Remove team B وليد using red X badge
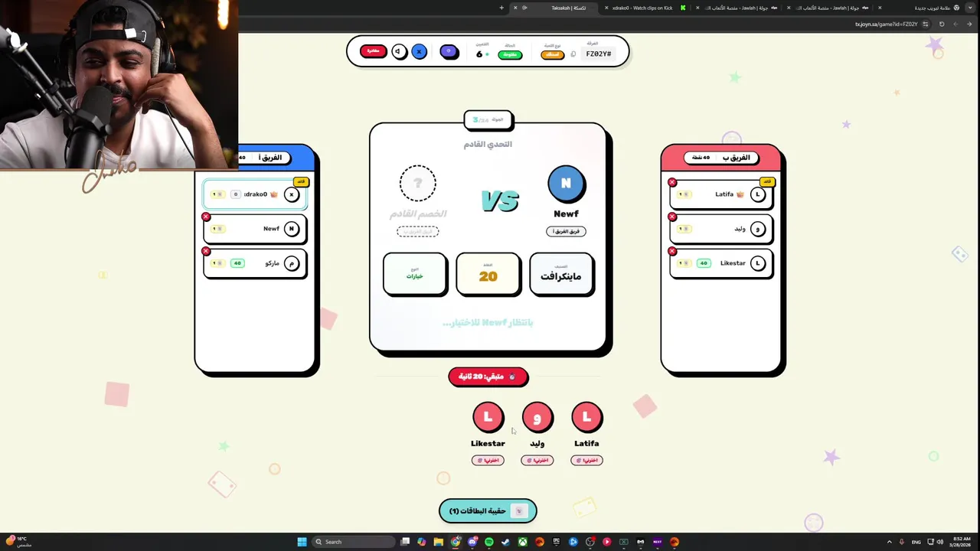980x551 pixels. click(672, 217)
